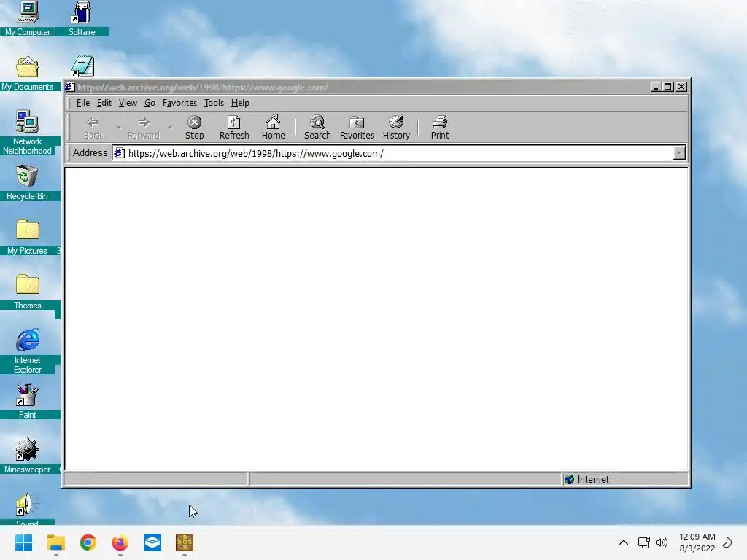
Task: Click the Internet Explorer title bar icon
Action: 70,87
